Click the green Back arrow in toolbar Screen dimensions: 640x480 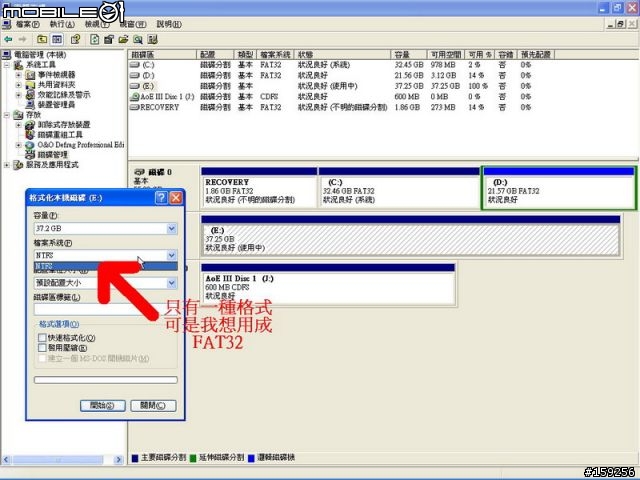(8, 40)
